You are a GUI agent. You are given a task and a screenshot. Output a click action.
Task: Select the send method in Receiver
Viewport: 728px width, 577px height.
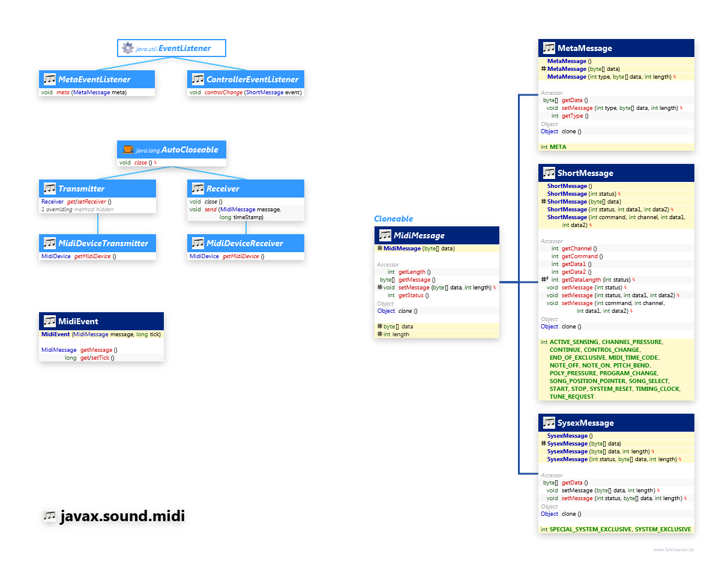[x=210, y=210]
